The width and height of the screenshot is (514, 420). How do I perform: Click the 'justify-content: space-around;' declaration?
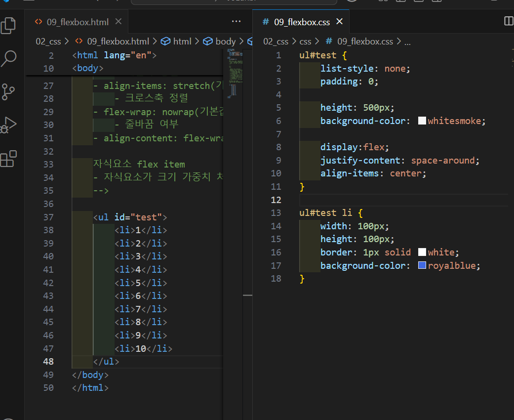(x=400, y=160)
